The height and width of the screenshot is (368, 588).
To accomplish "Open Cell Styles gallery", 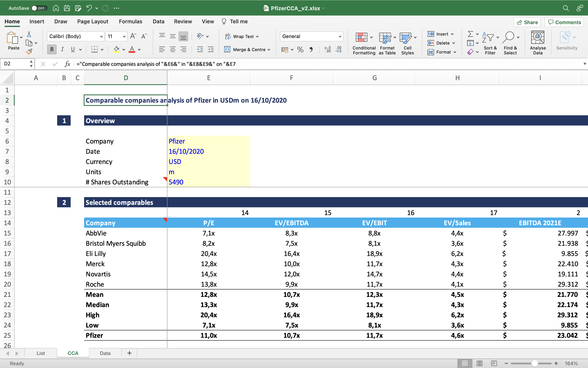I will pyautogui.click(x=408, y=43).
